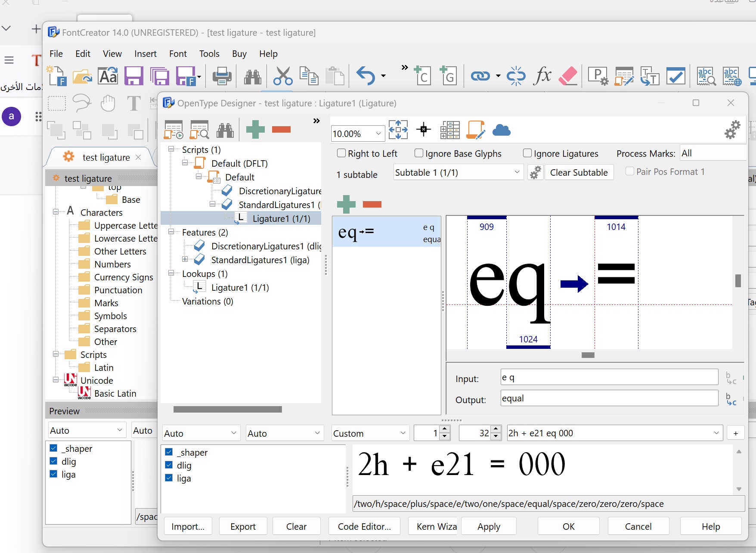Click the Complete Composites fx icon
This screenshot has height=553, width=756.
coord(542,75)
